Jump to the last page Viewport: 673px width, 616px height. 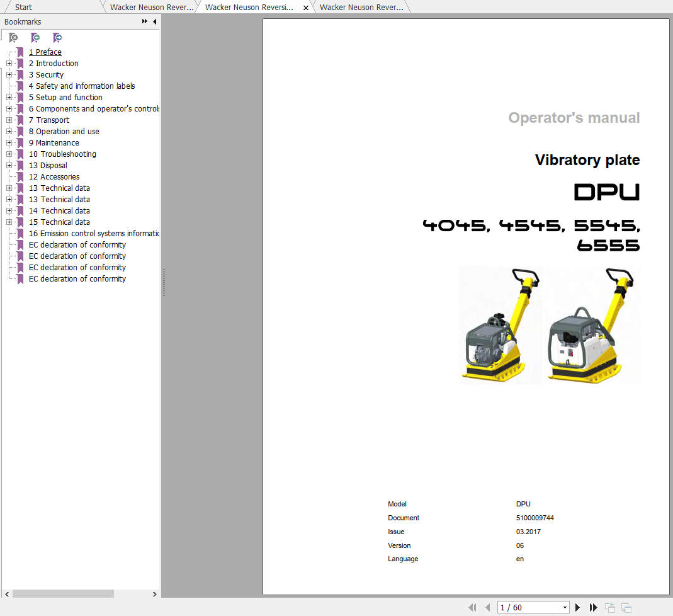point(593,607)
